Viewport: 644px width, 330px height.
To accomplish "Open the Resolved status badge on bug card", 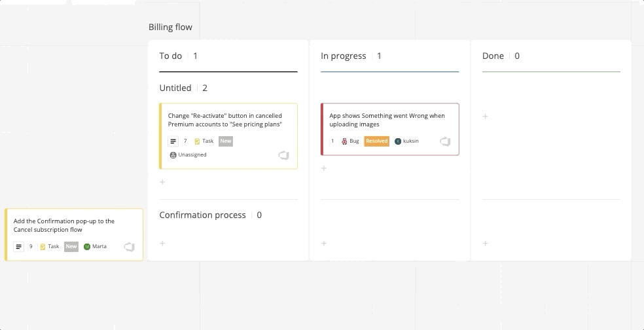I will click(376, 141).
